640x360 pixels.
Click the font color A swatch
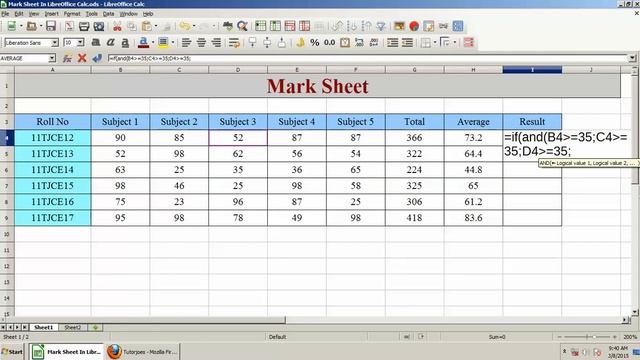point(143,42)
